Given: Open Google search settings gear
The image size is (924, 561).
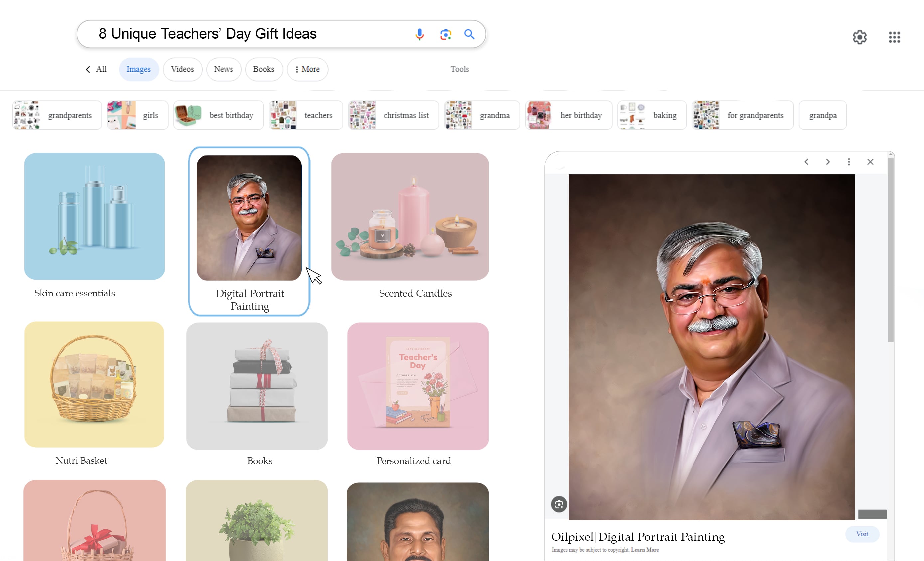Looking at the screenshot, I should (x=860, y=37).
